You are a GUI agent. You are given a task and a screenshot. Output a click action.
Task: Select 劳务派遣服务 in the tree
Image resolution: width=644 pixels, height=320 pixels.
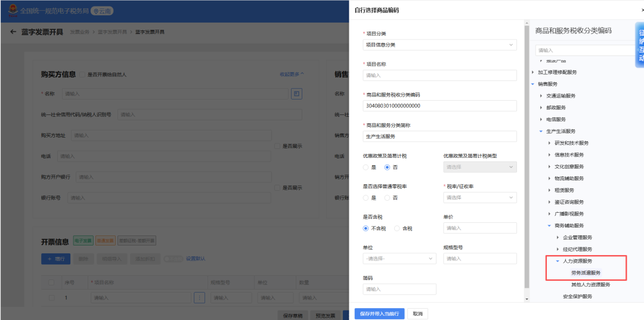[x=586, y=273]
